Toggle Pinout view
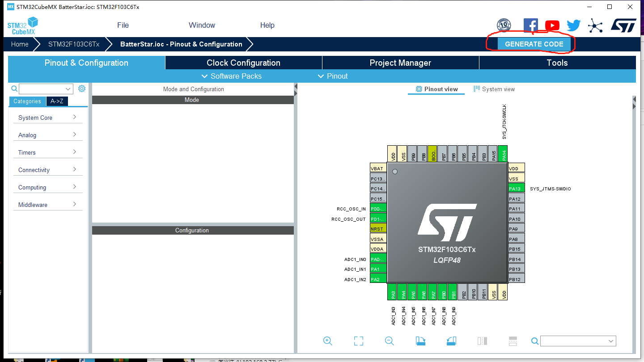644x362 pixels. (x=436, y=89)
